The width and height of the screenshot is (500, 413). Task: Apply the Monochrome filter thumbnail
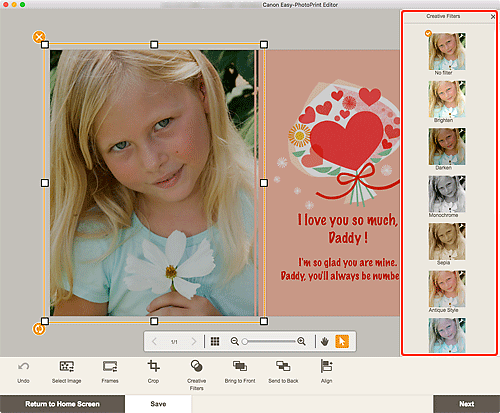(x=447, y=194)
